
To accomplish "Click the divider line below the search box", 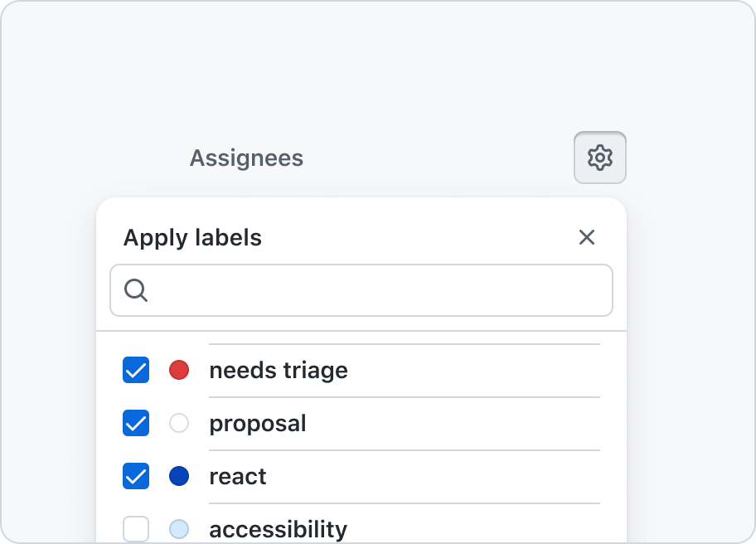I will tap(361, 331).
